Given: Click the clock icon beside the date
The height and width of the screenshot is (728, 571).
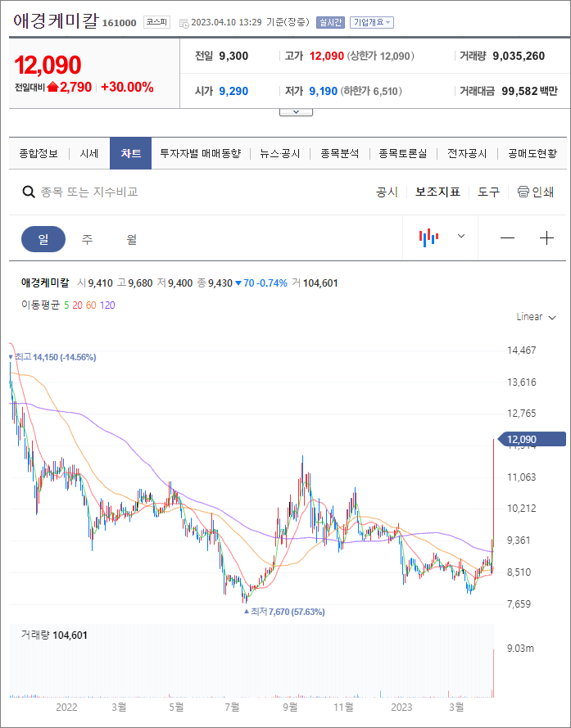Looking at the screenshot, I should point(184,23).
